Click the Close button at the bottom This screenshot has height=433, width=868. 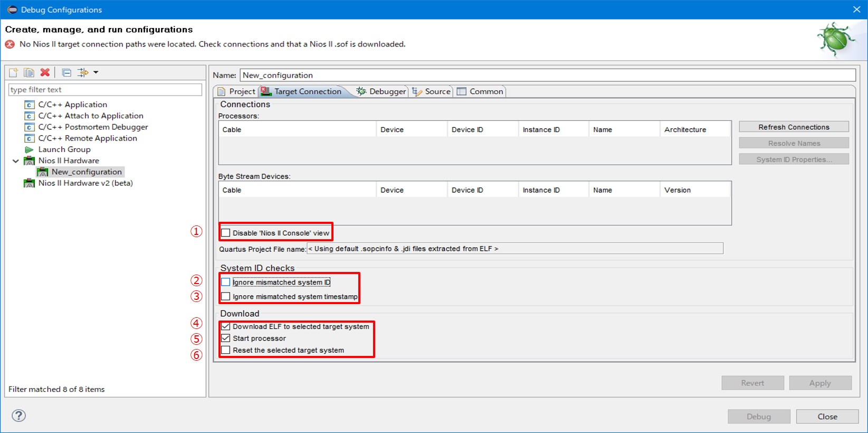[827, 417]
